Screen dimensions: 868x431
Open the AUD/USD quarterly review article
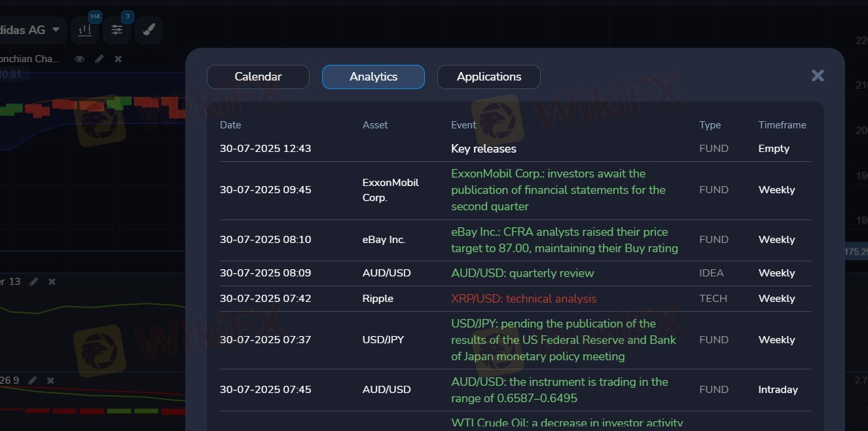522,273
